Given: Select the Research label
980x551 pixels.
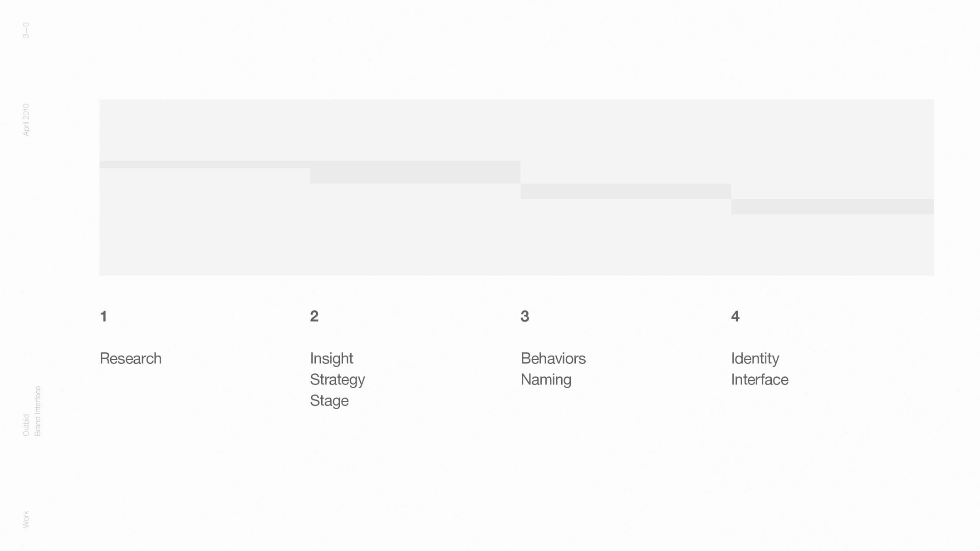Looking at the screenshot, I should pos(130,358).
